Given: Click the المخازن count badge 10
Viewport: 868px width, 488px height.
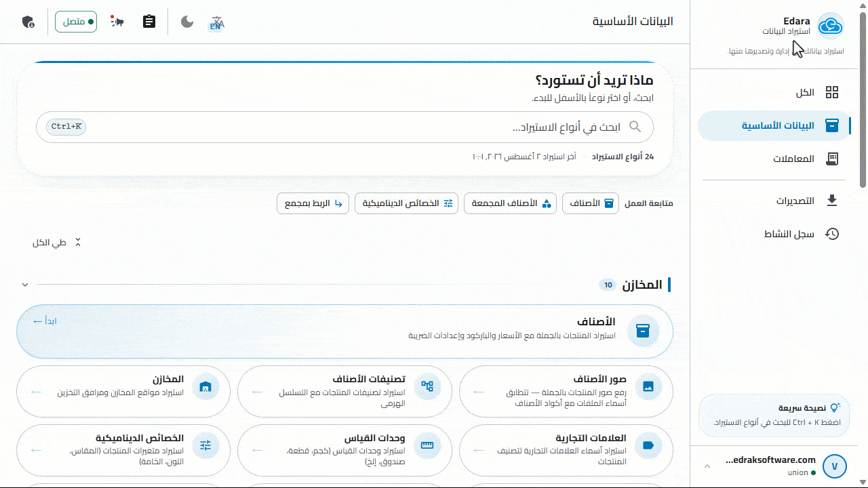Looking at the screenshot, I should click(x=608, y=285).
